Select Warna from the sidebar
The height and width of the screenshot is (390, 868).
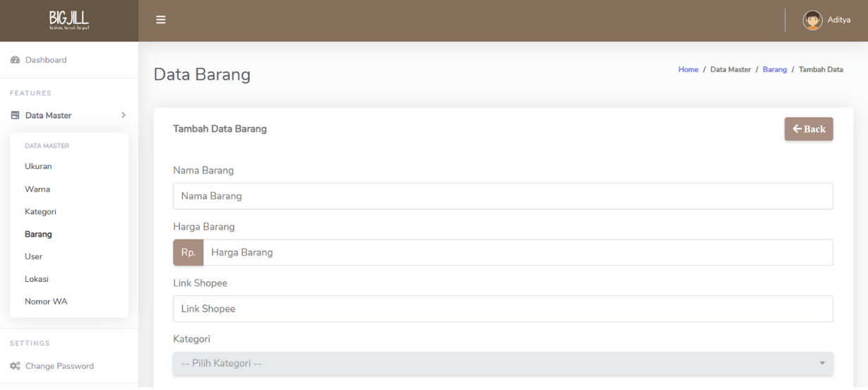37,189
